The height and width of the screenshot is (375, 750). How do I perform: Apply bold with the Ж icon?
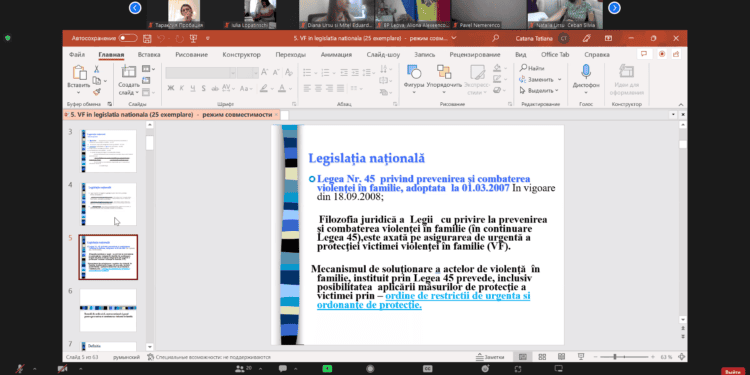click(x=171, y=88)
